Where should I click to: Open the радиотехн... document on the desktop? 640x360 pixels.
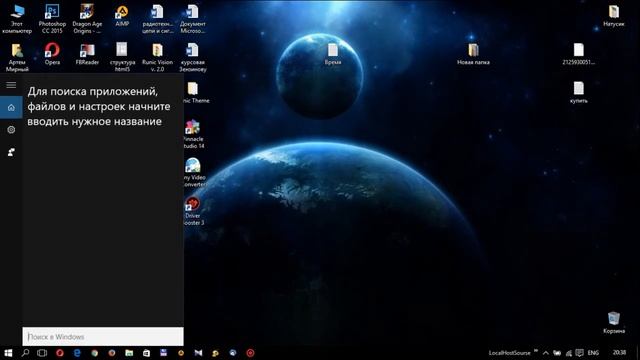pyautogui.click(x=158, y=19)
